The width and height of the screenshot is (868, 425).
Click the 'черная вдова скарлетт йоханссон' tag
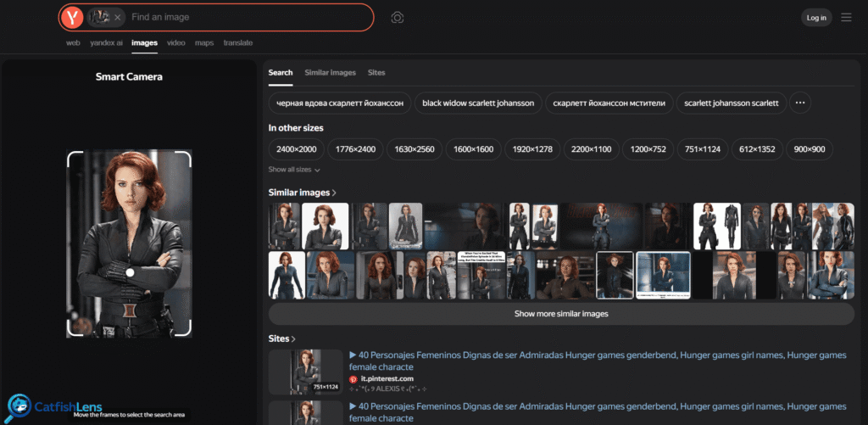point(340,103)
